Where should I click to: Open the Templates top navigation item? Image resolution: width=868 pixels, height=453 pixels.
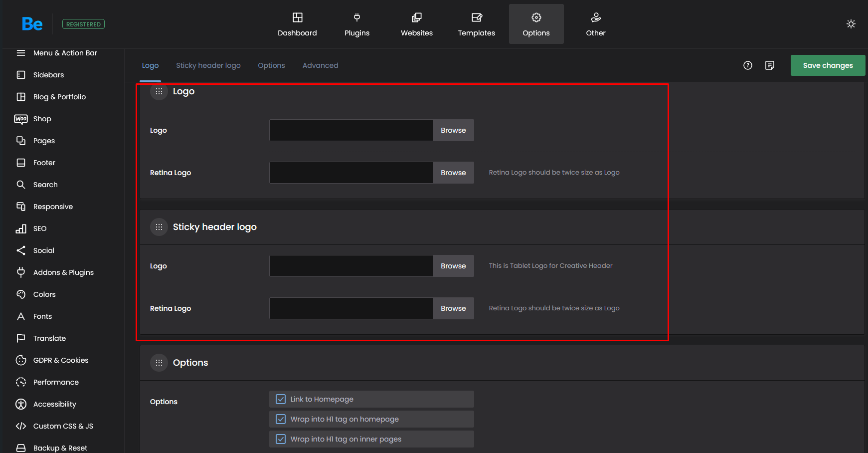(477, 24)
